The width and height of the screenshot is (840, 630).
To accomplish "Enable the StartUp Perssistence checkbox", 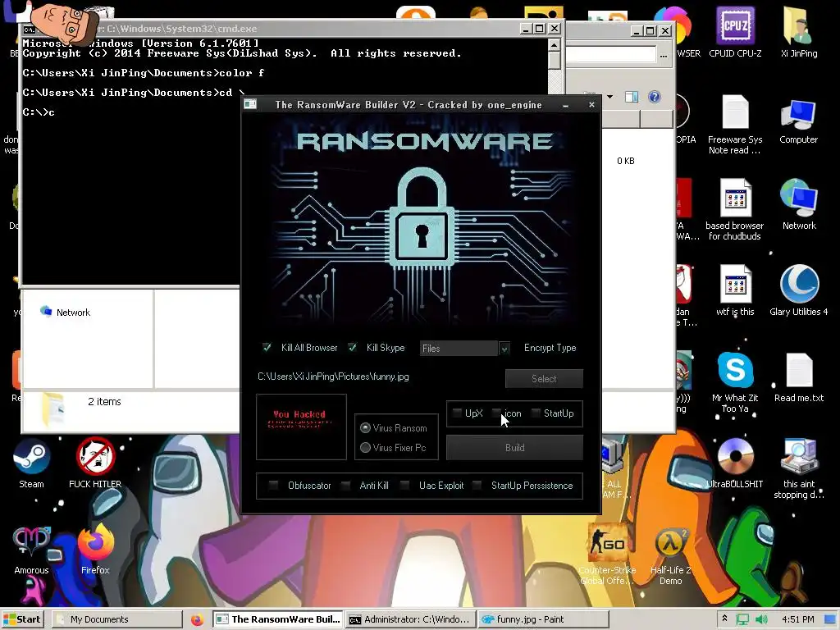I will [x=477, y=486].
